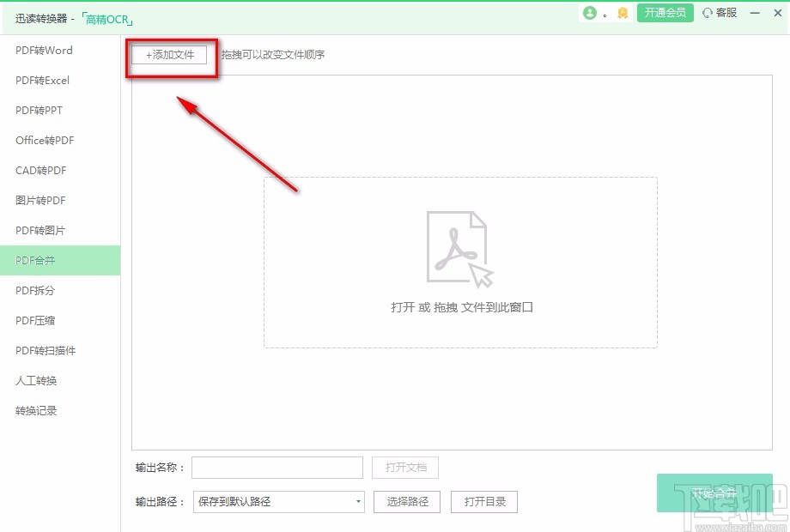Click the +添加文件 button
Image resolution: width=790 pixels, height=532 pixels.
click(x=170, y=54)
